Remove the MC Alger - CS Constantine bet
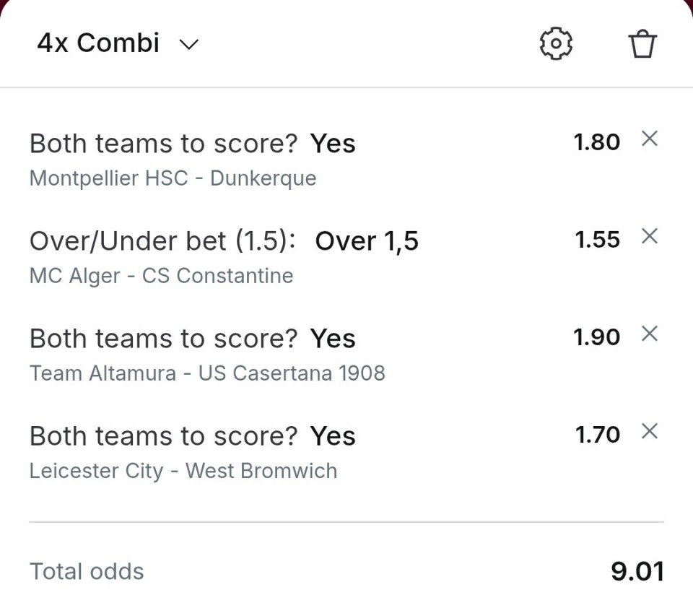The width and height of the screenshot is (693, 616). coord(650,236)
